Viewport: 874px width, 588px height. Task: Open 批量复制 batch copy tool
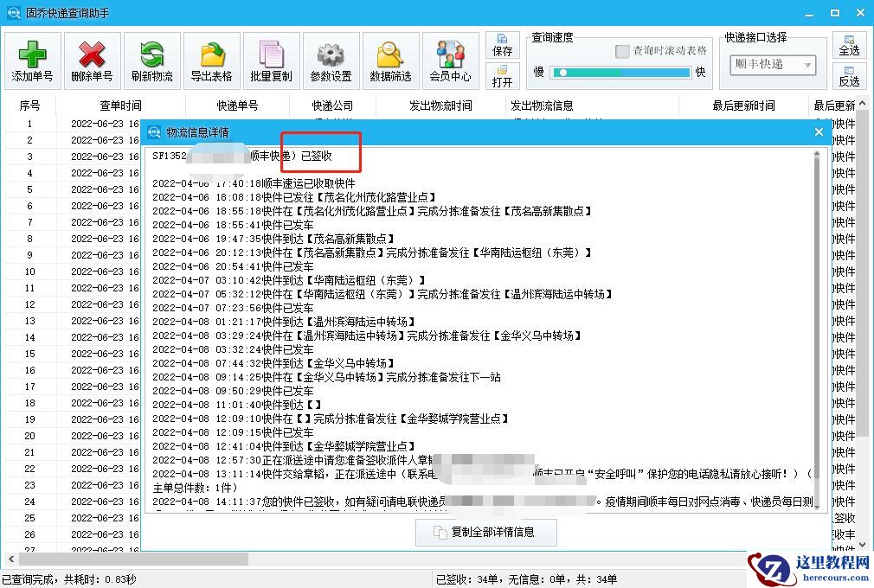pos(272,61)
